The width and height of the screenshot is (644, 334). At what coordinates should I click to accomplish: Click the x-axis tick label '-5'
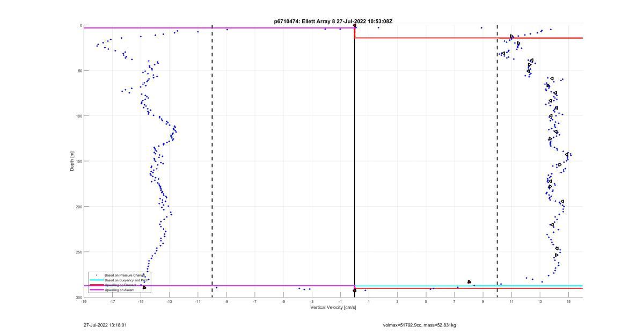[x=283, y=301]
